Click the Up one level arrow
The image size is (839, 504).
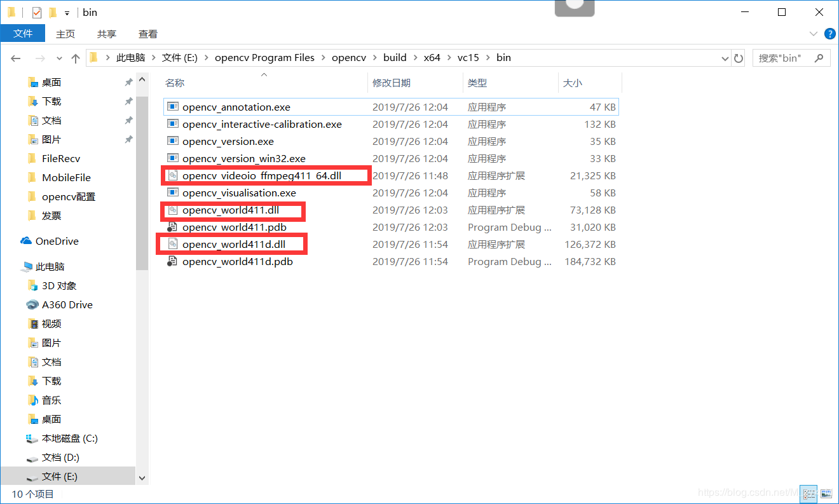point(76,58)
